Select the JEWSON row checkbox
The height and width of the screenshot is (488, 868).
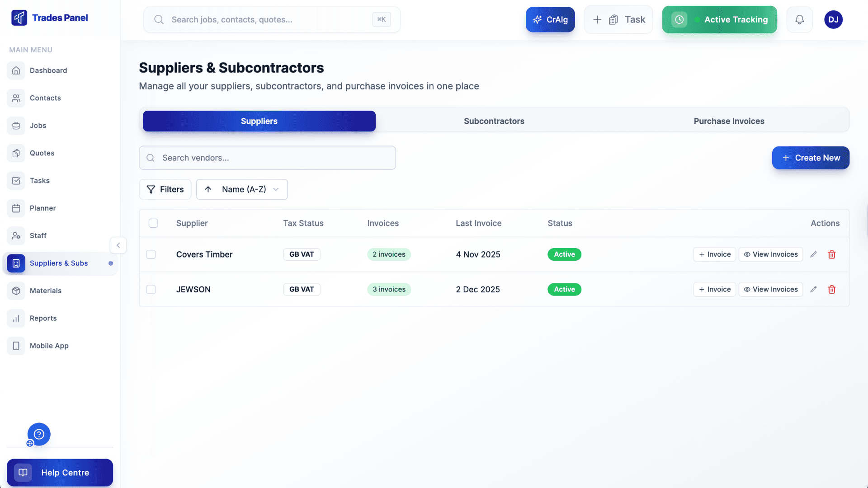coord(151,289)
